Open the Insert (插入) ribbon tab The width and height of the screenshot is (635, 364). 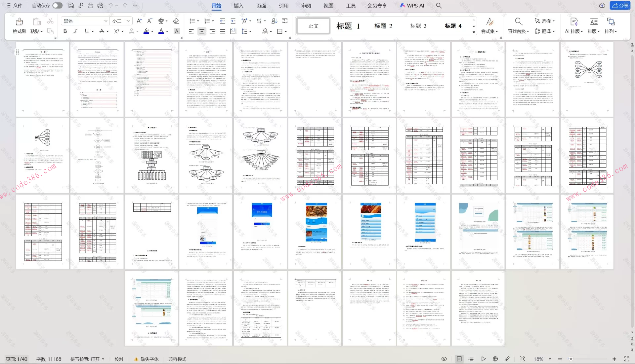238,6
